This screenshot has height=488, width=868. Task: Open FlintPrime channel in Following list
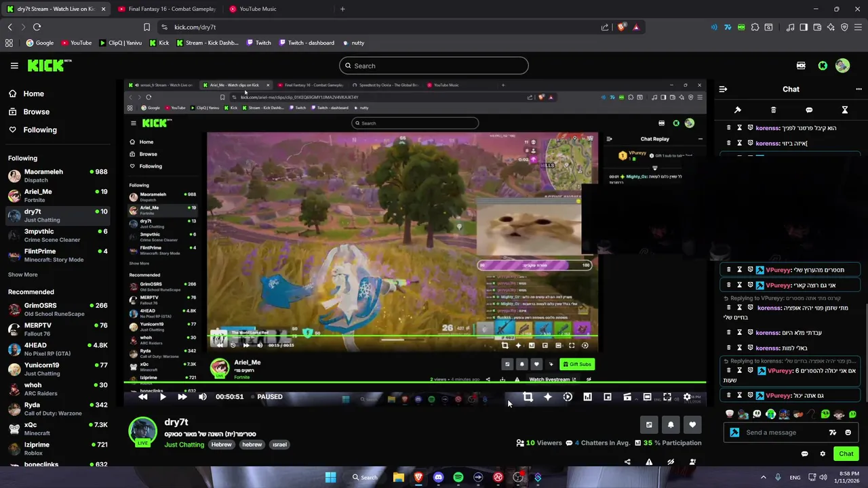click(58, 255)
